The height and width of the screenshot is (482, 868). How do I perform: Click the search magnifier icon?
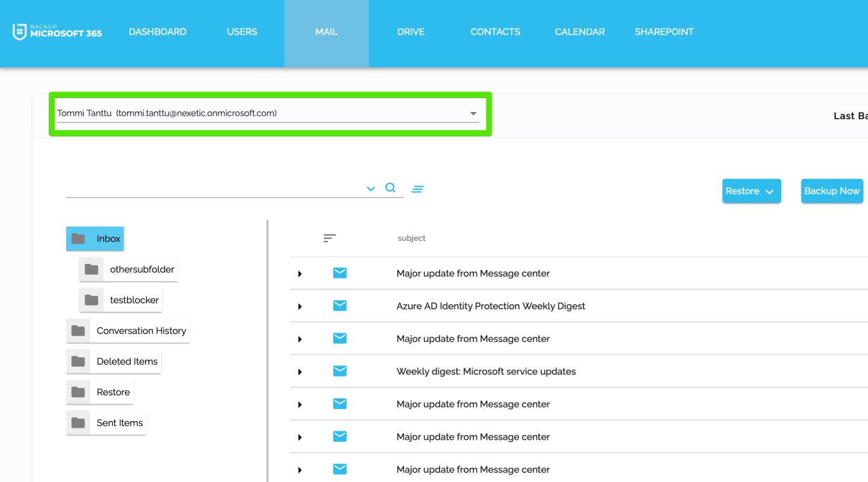pos(391,188)
